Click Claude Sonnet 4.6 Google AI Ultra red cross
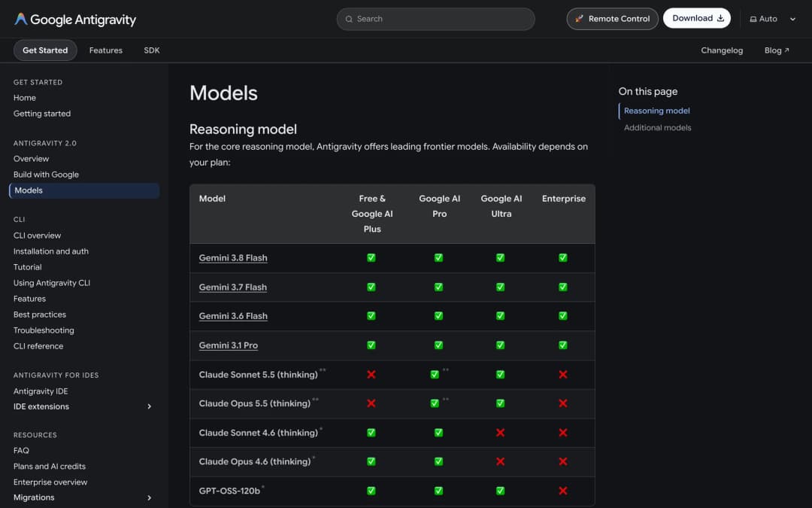The height and width of the screenshot is (508, 812). click(x=500, y=432)
